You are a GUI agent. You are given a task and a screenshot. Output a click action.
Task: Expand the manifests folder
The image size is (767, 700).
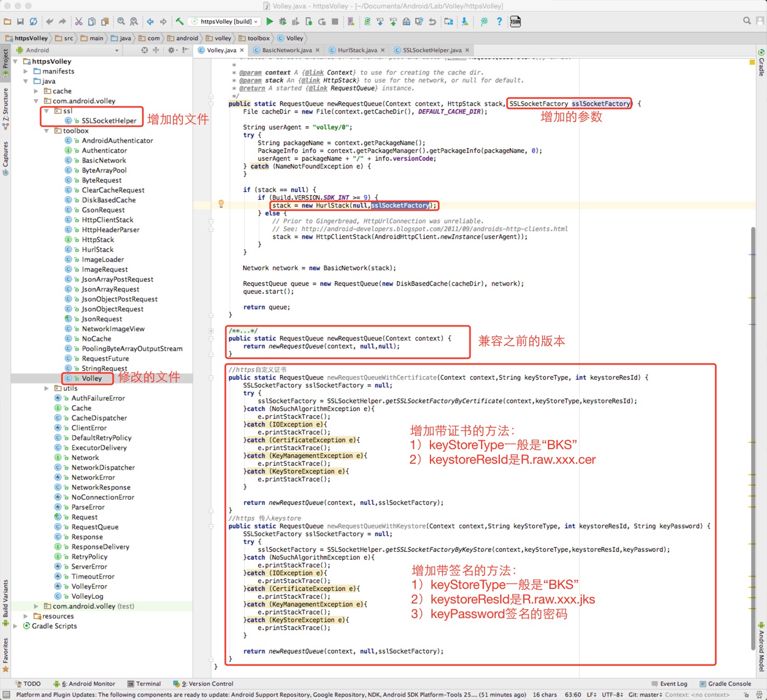tap(26, 71)
